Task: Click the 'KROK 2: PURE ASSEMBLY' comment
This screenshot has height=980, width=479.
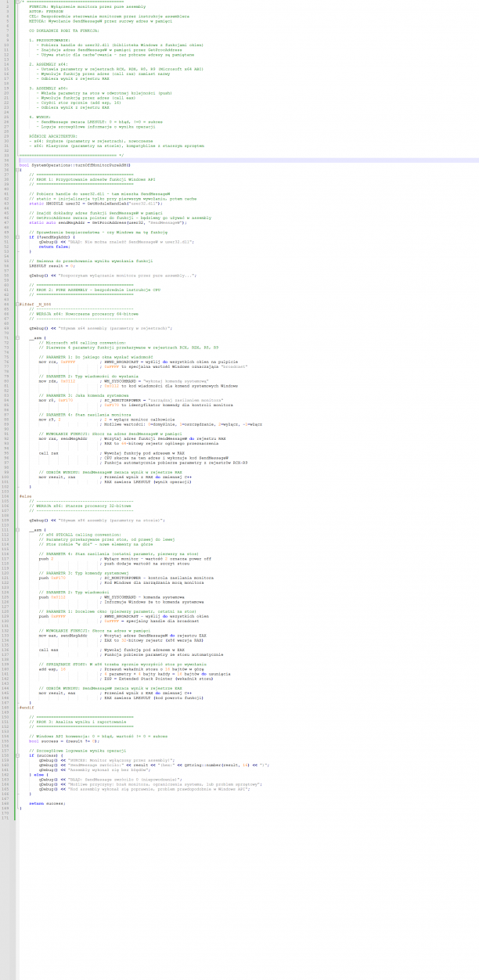Action: point(95,290)
